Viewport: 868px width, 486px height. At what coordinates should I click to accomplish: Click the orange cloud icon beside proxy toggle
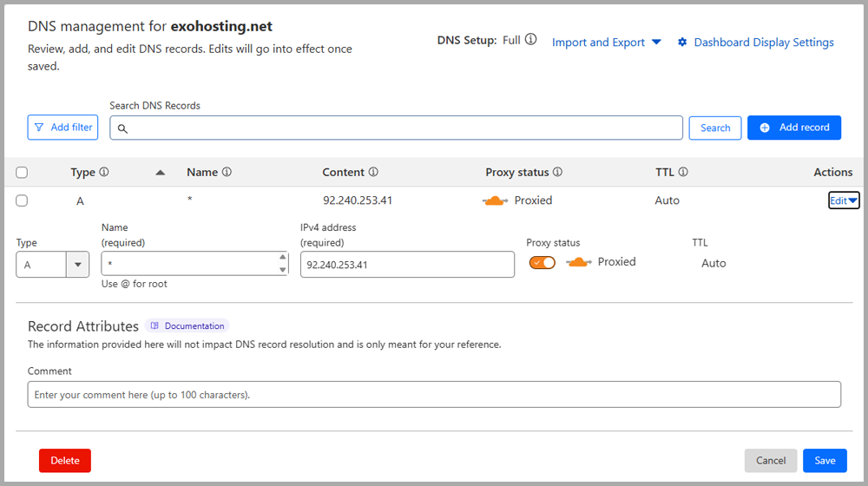pyautogui.click(x=578, y=262)
